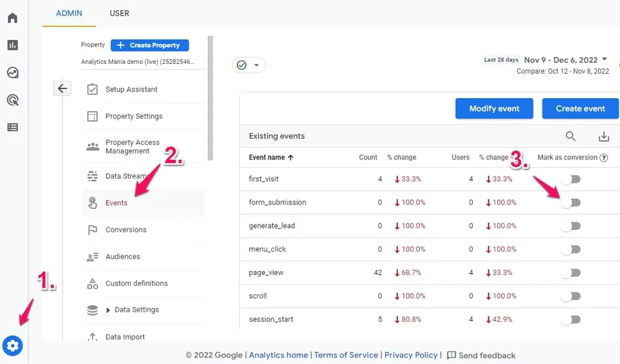
Task: Toggle conversion for first_visit event
Action: tap(570, 179)
